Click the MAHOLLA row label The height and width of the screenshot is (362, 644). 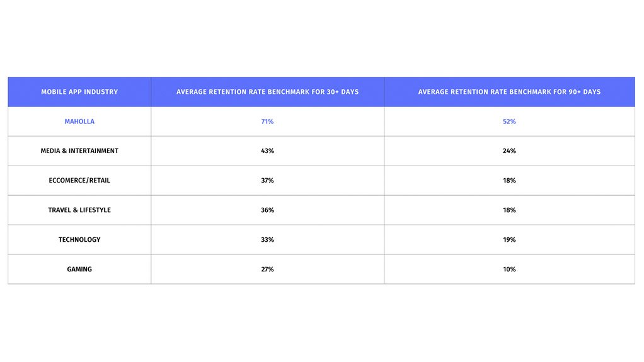(79, 122)
